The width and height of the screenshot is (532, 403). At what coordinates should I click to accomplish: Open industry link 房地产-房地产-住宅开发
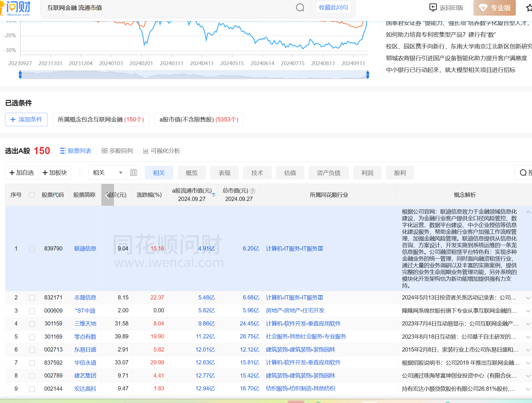click(295, 310)
